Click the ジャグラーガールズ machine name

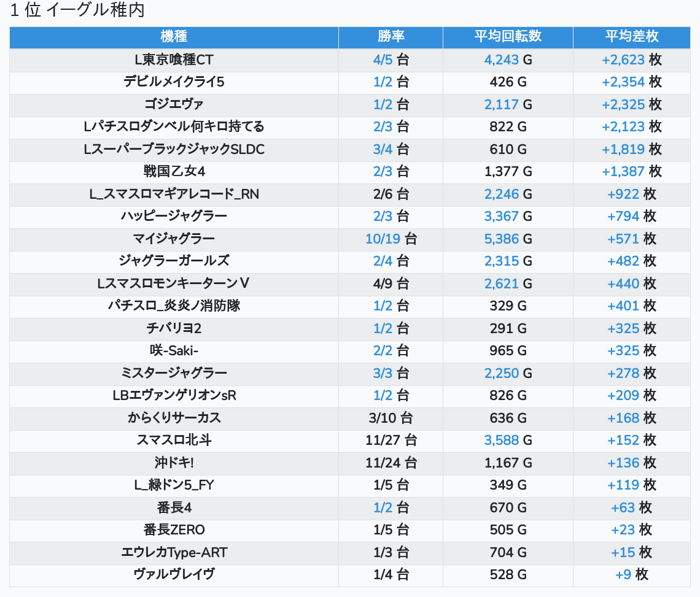click(174, 261)
